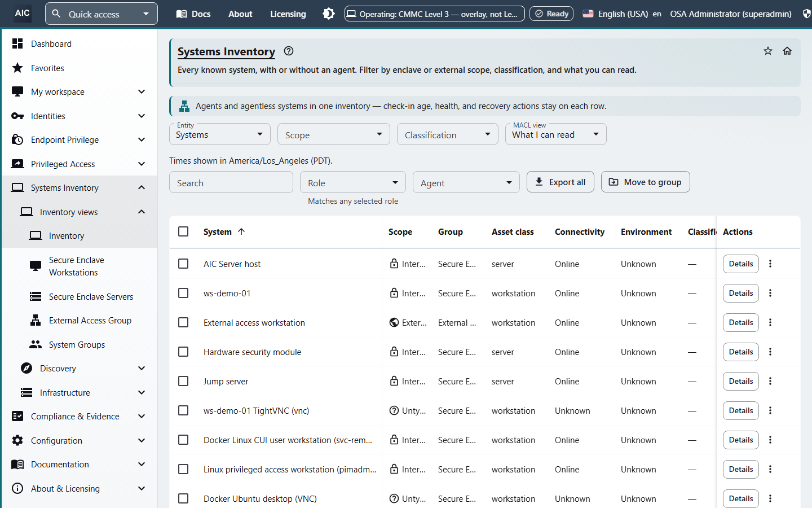Open the Role filter dropdown

click(x=353, y=182)
